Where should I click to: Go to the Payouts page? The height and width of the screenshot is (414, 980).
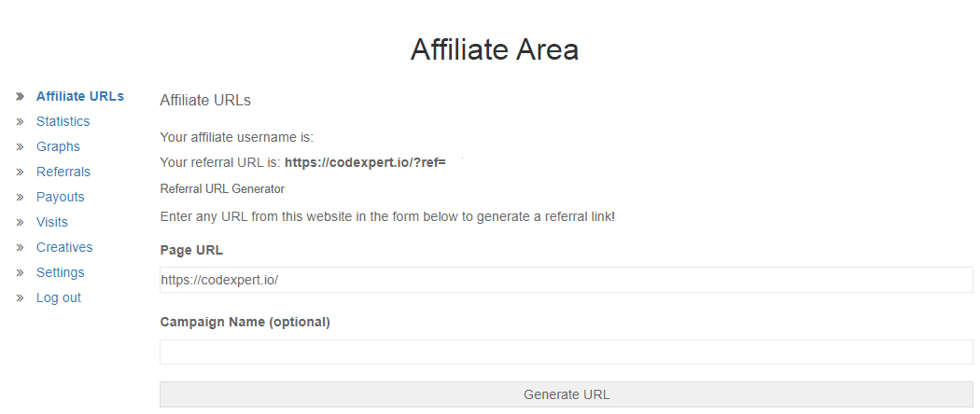point(60,197)
